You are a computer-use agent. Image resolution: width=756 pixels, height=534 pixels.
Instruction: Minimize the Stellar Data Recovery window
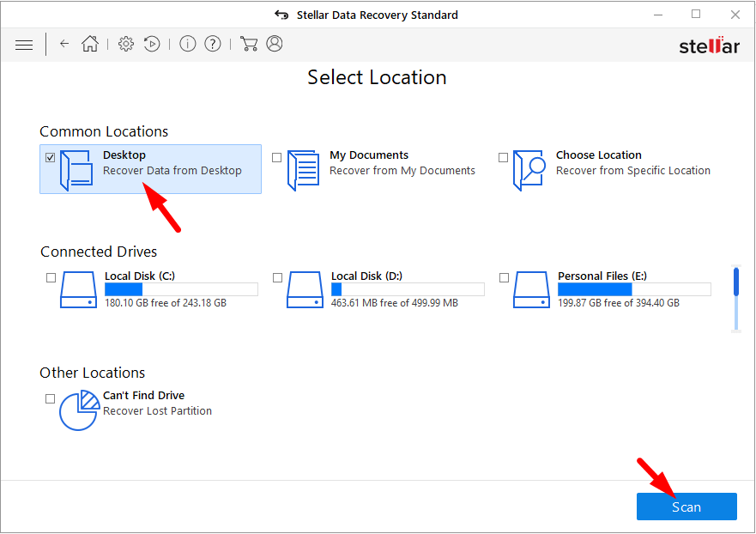pyautogui.click(x=658, y=15)
